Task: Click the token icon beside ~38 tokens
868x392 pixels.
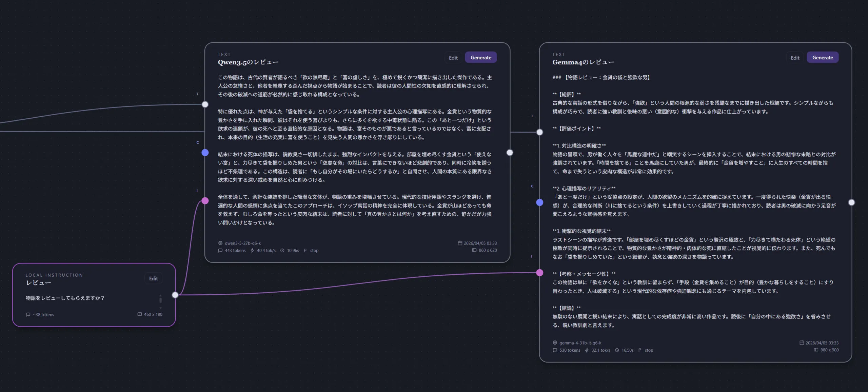Action: pyautogui.click(x=28, y=314)
